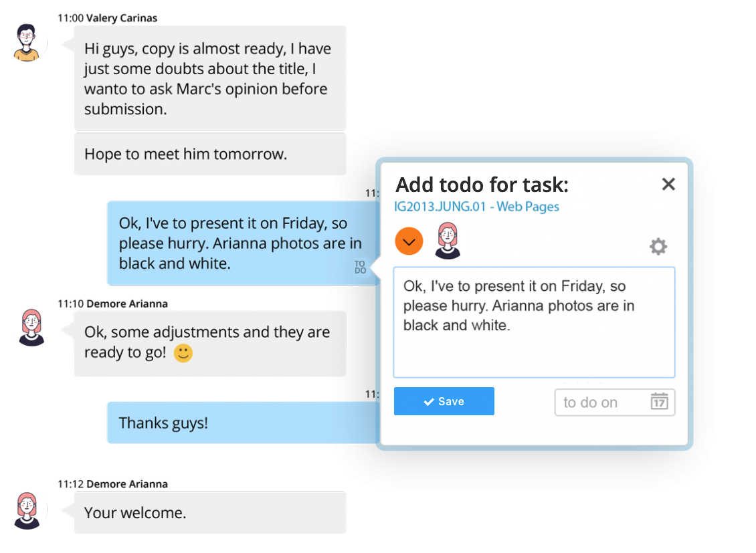Select the "Hope to meet him tomorrow." message
Image resolution: width=756 pixels, height=553 pixels.
coord(209,154)
